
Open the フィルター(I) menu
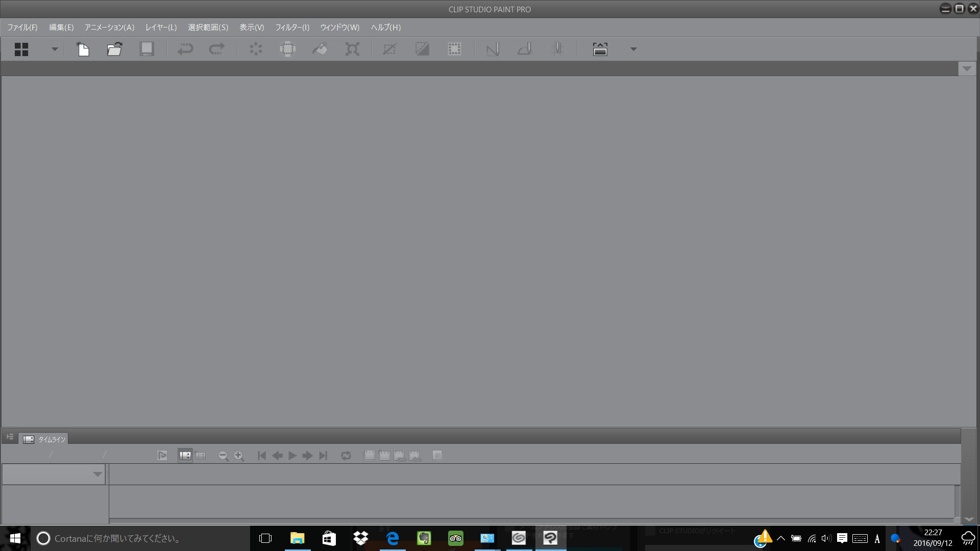292,28
